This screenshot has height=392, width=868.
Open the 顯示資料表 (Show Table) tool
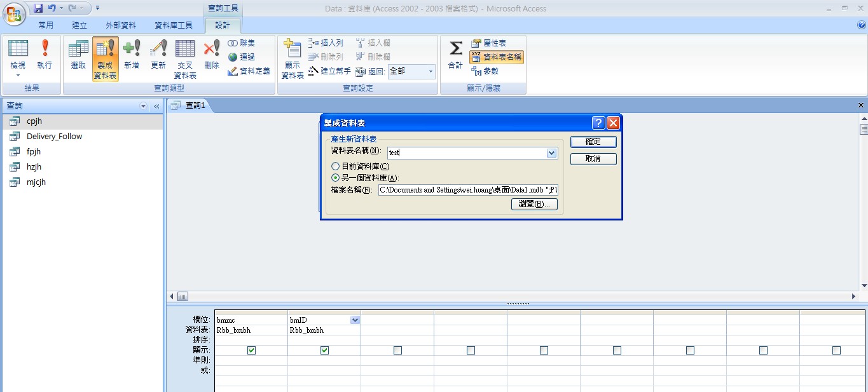point(293,57)
